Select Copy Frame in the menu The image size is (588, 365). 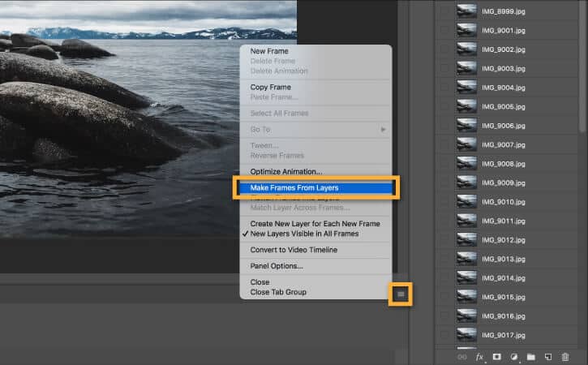270,87
